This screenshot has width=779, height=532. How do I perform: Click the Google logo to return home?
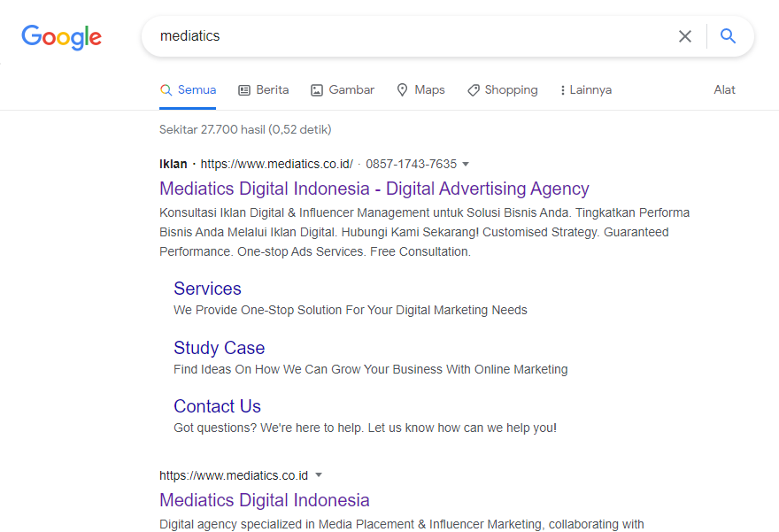tap(60, 37)
